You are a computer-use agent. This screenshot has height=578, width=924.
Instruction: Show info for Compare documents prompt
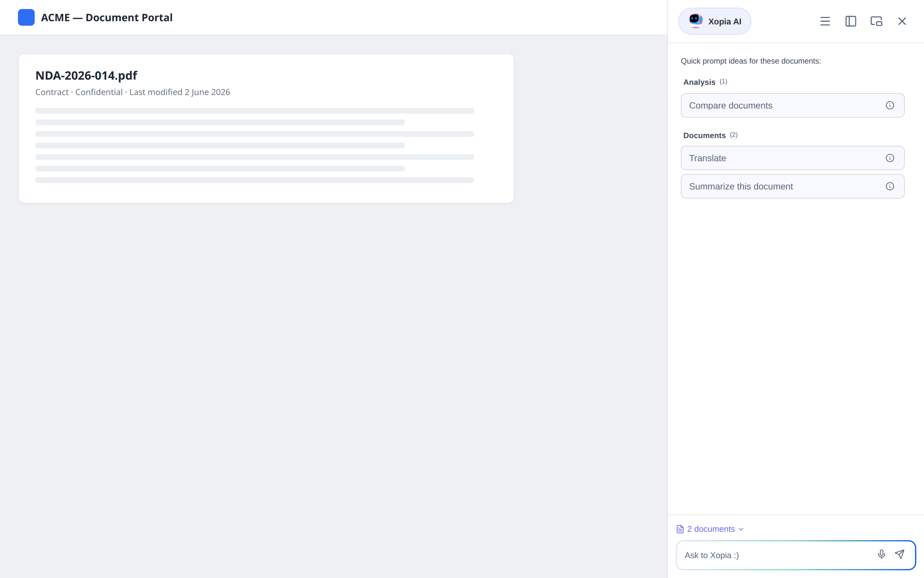890,106
